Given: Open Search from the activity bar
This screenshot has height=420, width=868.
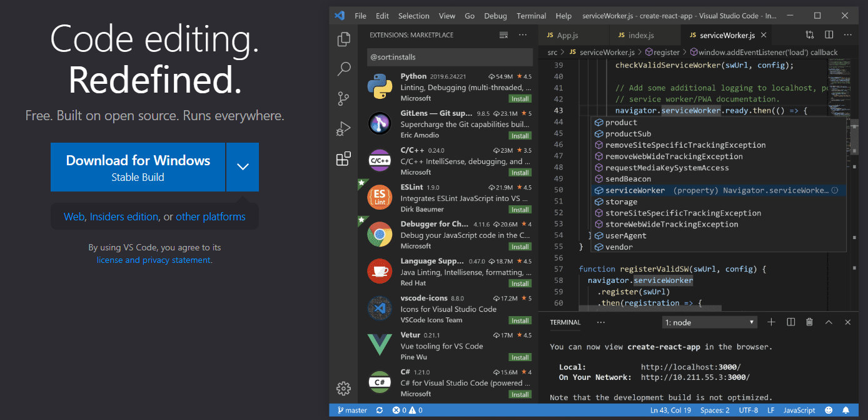Looking at the screenshot, I should click(343, 69).
